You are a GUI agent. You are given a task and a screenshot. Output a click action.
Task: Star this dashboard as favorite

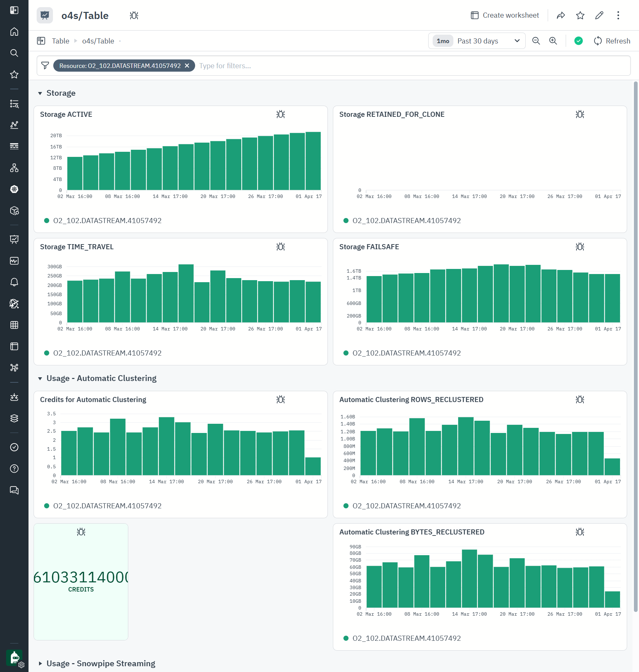[580, 15]
